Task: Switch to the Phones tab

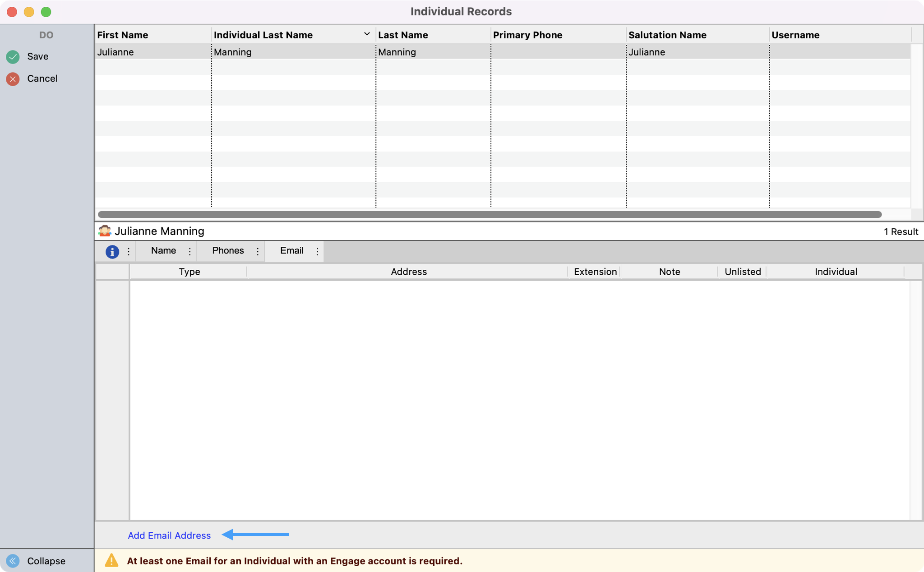Action: coord(228,251)
